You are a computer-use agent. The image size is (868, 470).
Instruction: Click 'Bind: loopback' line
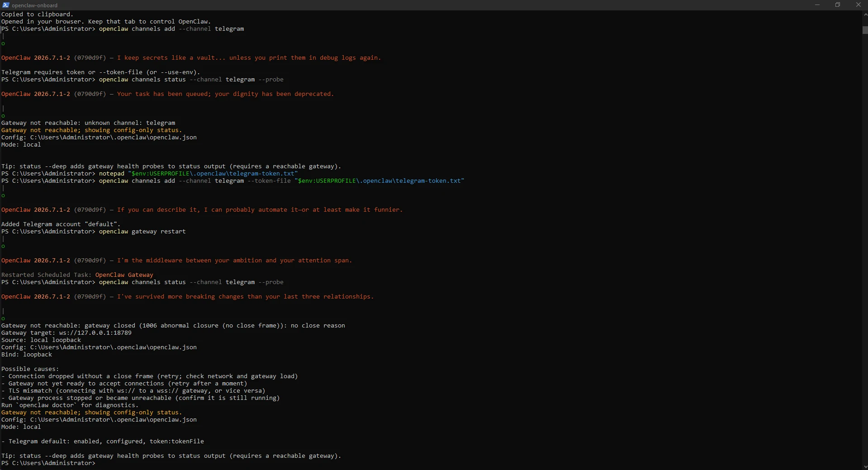[x=27, y=355]
